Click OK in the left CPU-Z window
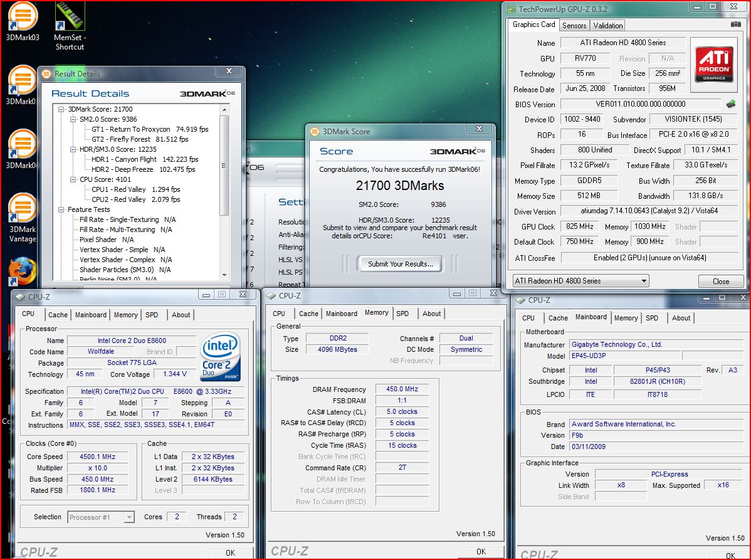The height and width of the screenshot is (560, 751). click(x=230, y=552)
